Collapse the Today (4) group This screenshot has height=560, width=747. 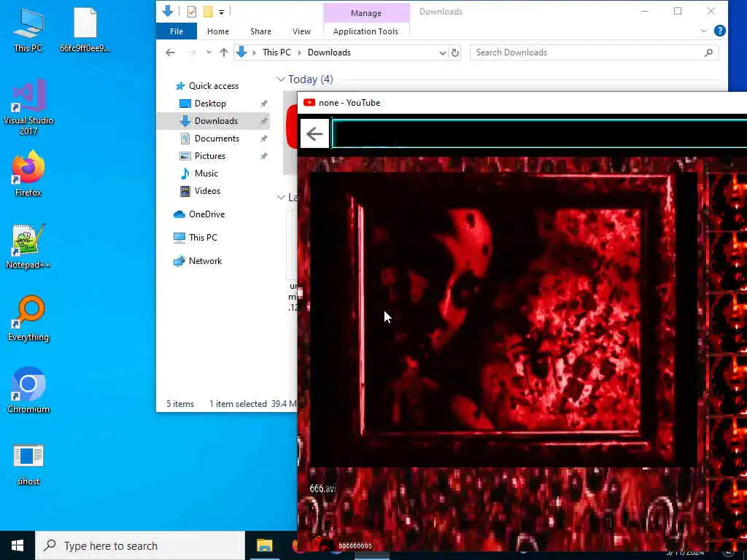tap(281, 79)
